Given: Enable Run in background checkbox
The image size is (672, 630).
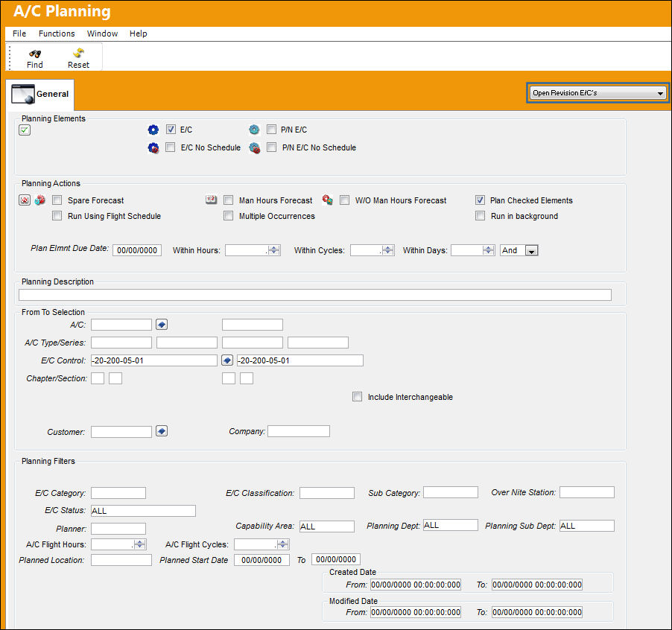Looking at the screenshot, I should pos(480,216).
